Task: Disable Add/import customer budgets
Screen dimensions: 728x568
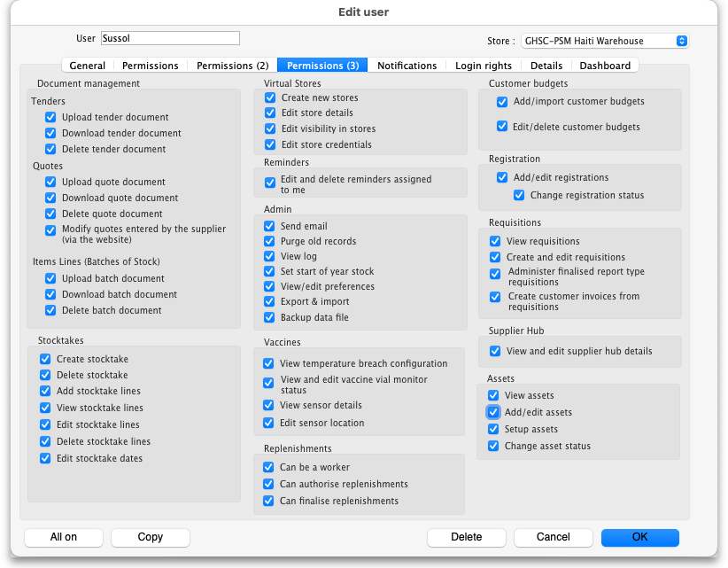Action: point(502,101)
